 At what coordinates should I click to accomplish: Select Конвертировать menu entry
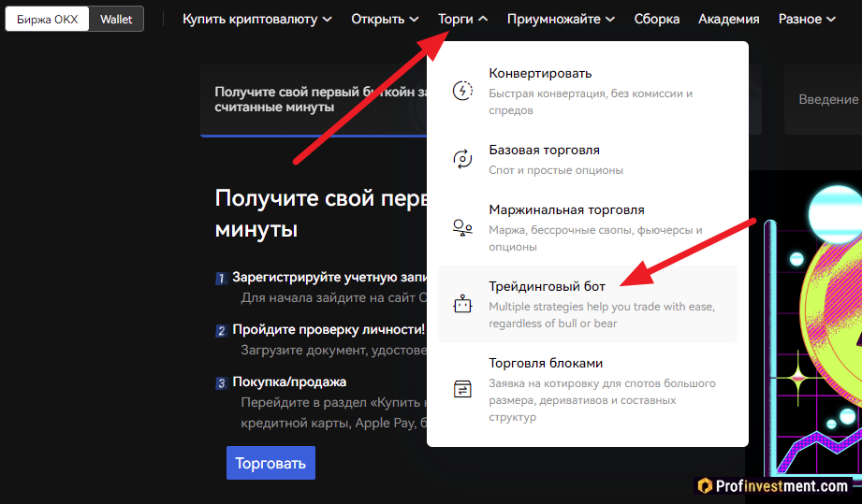(587, 91)
